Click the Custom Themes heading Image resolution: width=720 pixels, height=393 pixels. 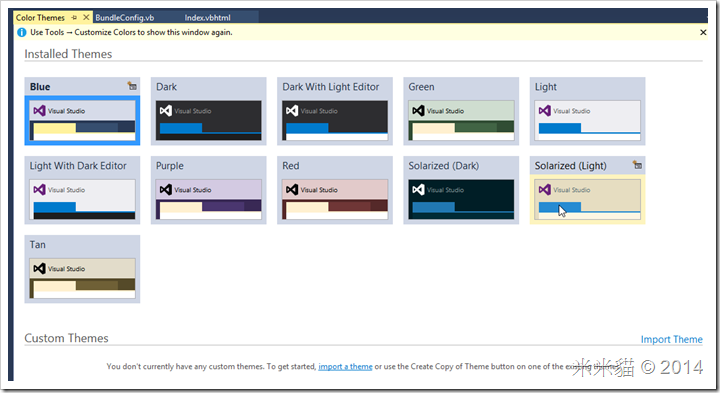click(66, 338)
